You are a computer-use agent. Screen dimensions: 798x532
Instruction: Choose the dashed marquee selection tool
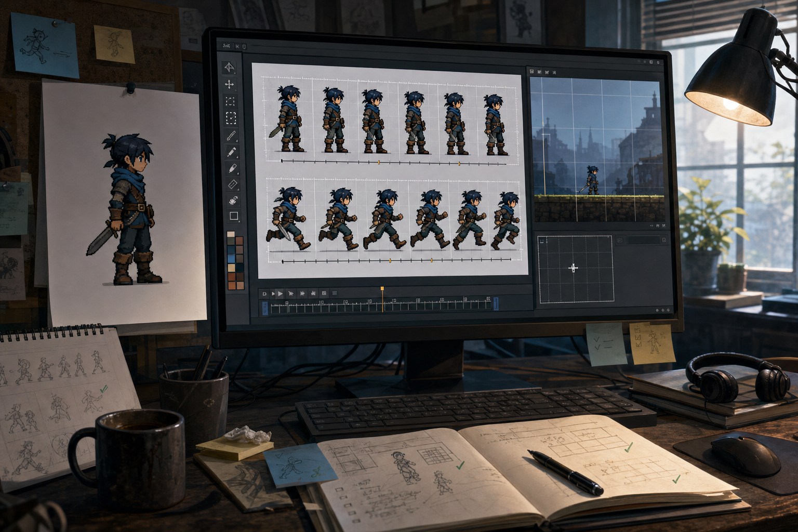(x=231, y=118)
